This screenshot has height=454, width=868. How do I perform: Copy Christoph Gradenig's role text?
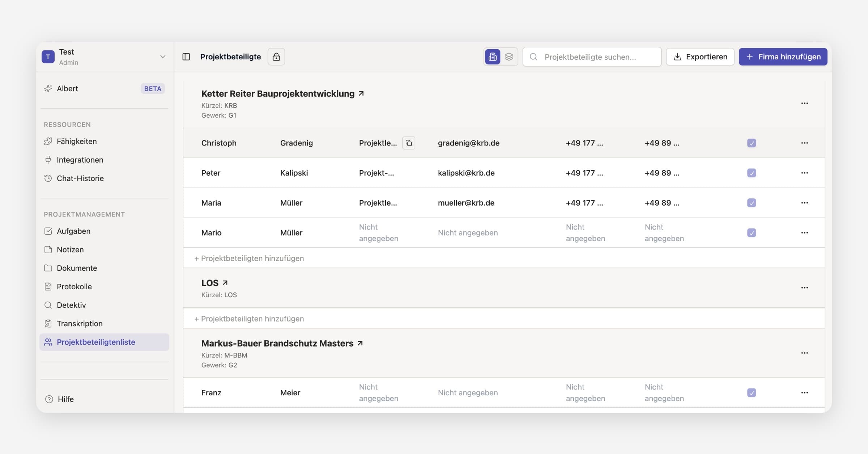[409, 143]
